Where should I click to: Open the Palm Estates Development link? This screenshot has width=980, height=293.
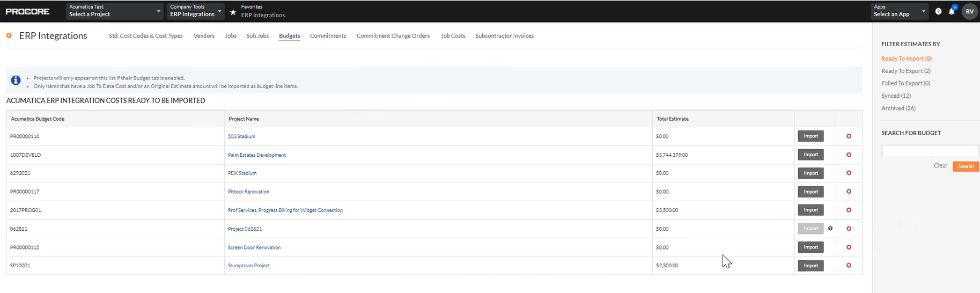(257, 155)
